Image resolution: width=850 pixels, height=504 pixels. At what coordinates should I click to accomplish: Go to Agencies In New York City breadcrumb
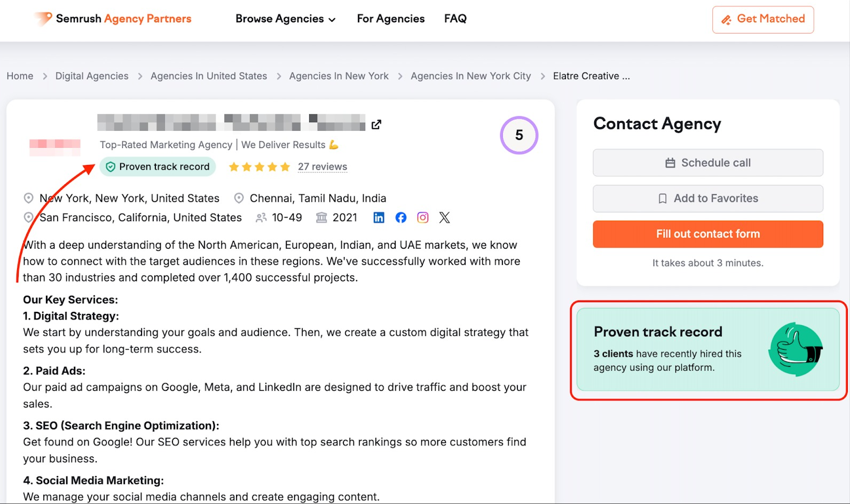click(470, 76)
